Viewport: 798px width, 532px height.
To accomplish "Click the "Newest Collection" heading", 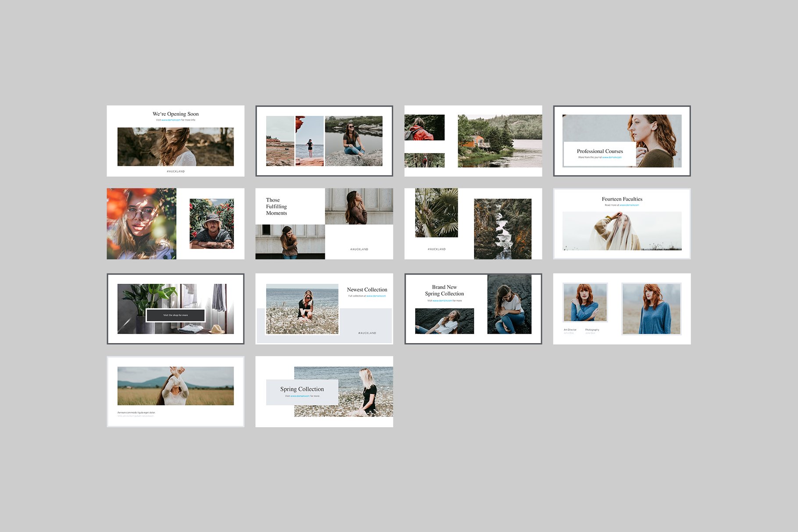I will tap(367, 290).
